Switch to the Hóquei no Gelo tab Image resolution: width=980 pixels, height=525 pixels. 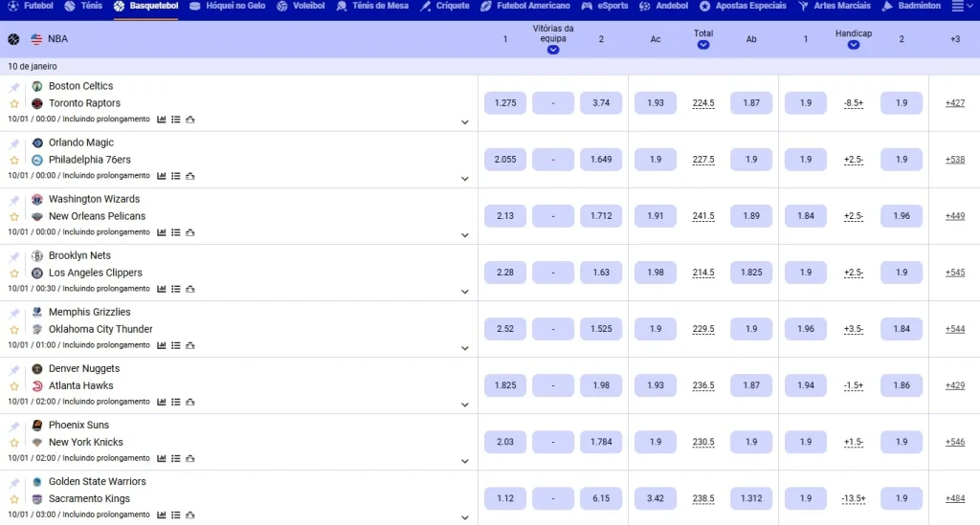[x=228, y=6]
